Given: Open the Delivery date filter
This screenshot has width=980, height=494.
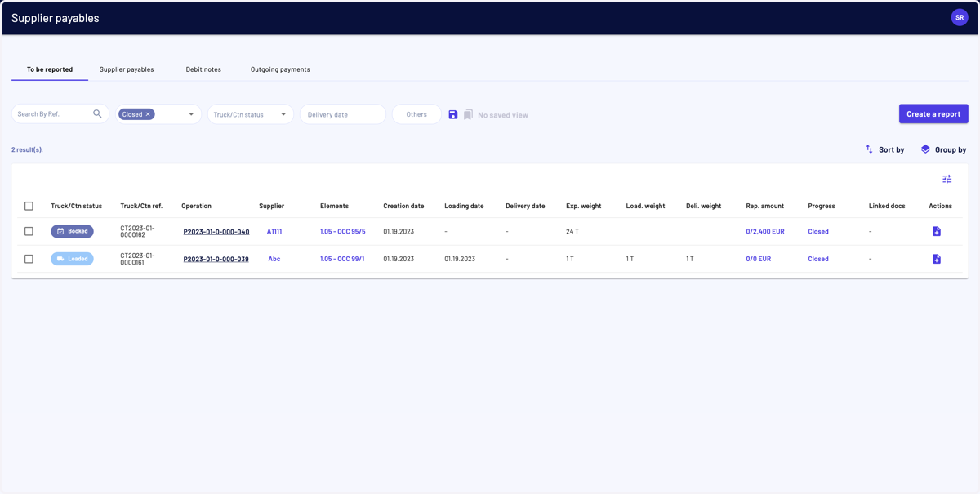Looking at the screenshot, I should coord(343,114).
